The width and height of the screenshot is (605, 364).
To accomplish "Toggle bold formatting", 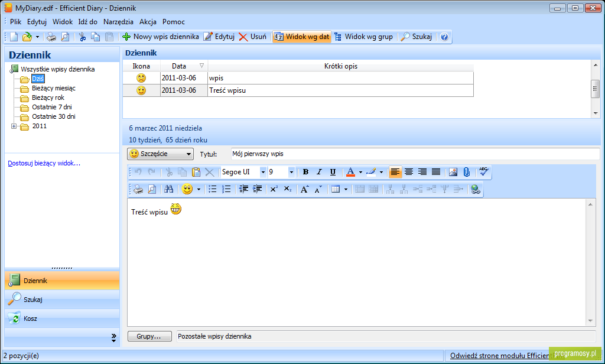I will (x=305, y=172).
